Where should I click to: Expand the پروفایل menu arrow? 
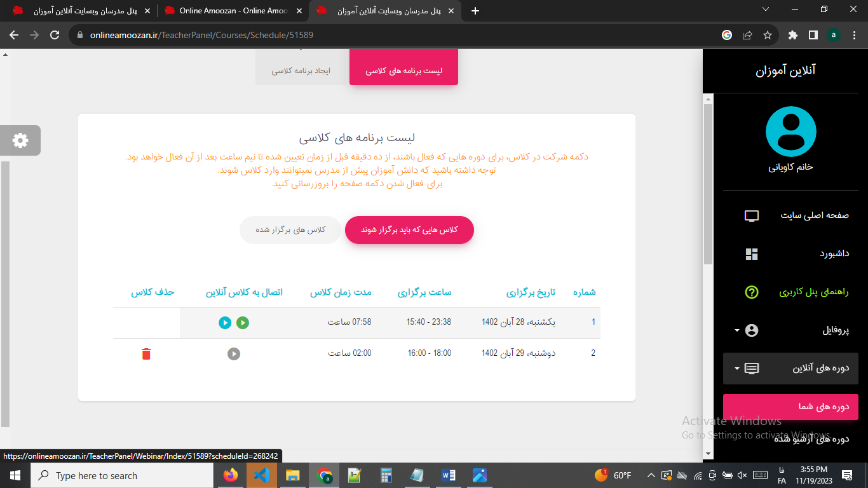pyautogui.click(x=736, y=330)
